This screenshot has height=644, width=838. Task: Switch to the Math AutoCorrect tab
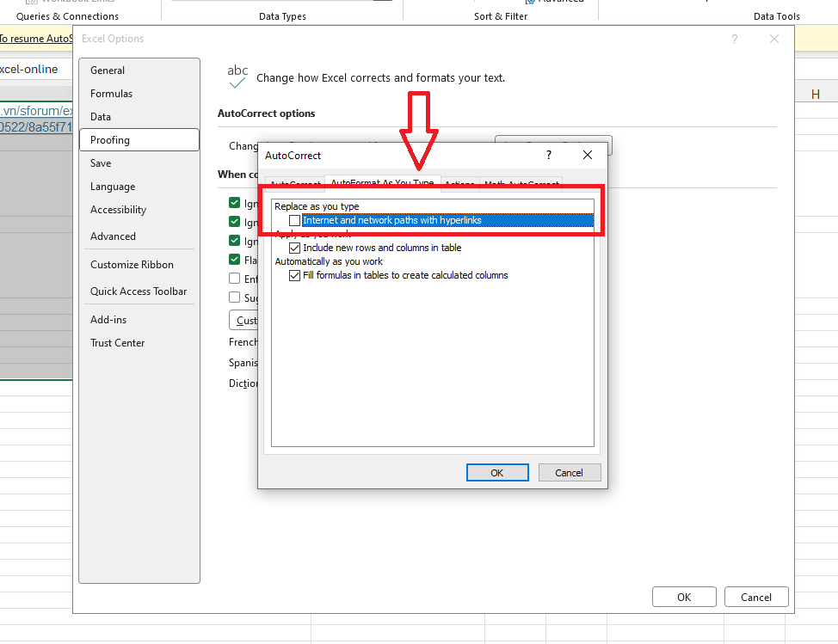click(x=521, y=182)
